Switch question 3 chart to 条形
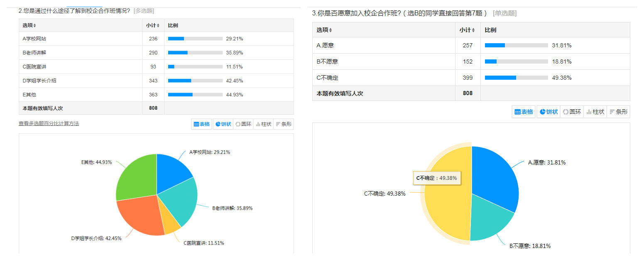The image size is (644, 260). coord(618,112)
